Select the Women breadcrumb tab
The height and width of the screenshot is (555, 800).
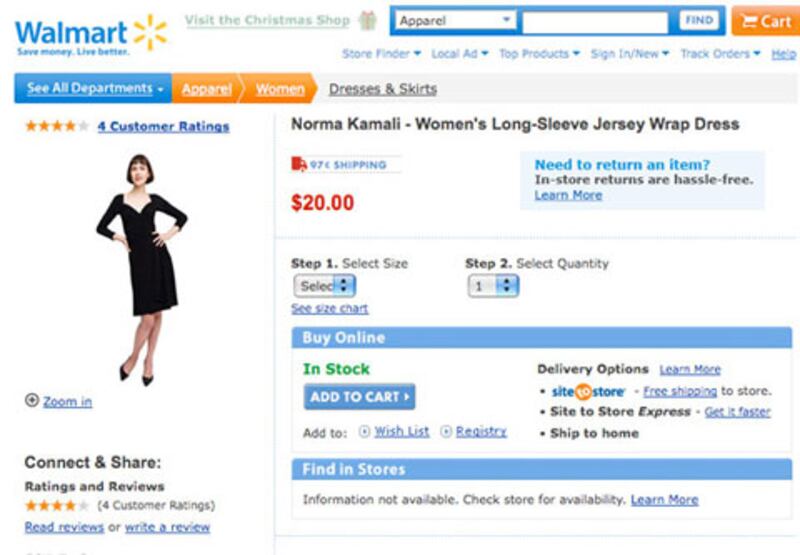(x=279, y=89)
